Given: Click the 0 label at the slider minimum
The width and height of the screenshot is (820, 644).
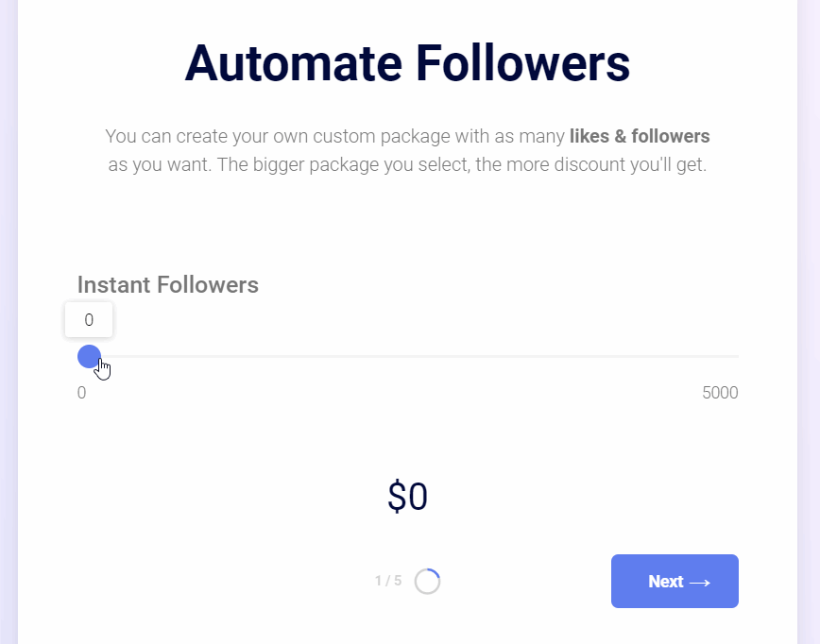Looking at the screenshot, I should [x=81, y=393].
